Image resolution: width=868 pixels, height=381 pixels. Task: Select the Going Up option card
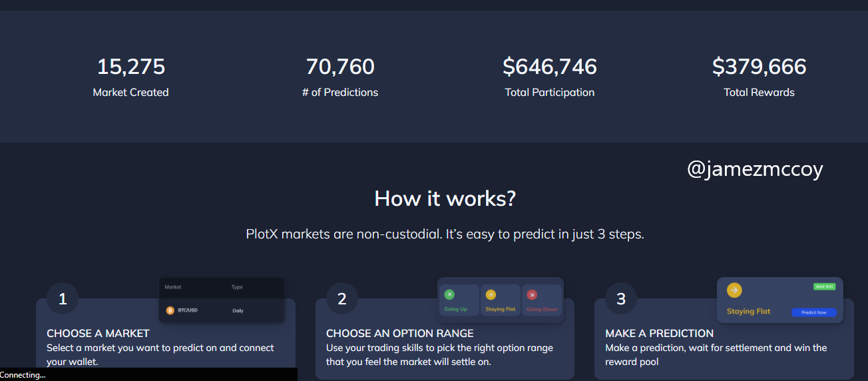pyautogui.click(x=459, y=300)
